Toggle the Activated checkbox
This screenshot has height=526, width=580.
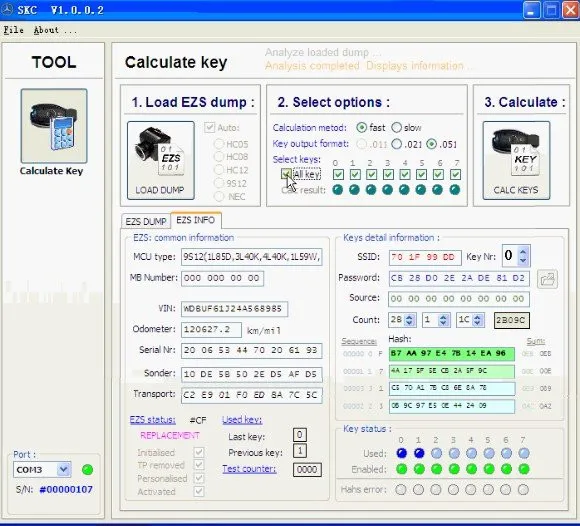(x=199, y=492)
